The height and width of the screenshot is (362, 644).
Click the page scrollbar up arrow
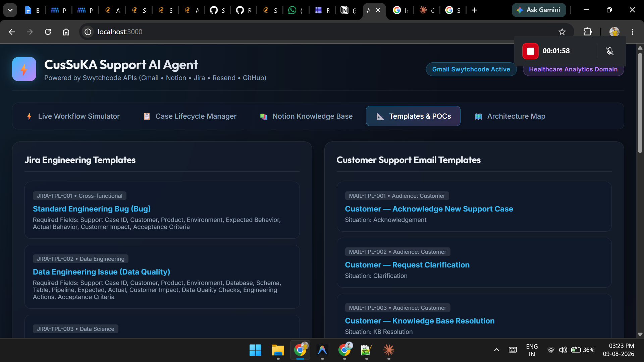point(640,48)
